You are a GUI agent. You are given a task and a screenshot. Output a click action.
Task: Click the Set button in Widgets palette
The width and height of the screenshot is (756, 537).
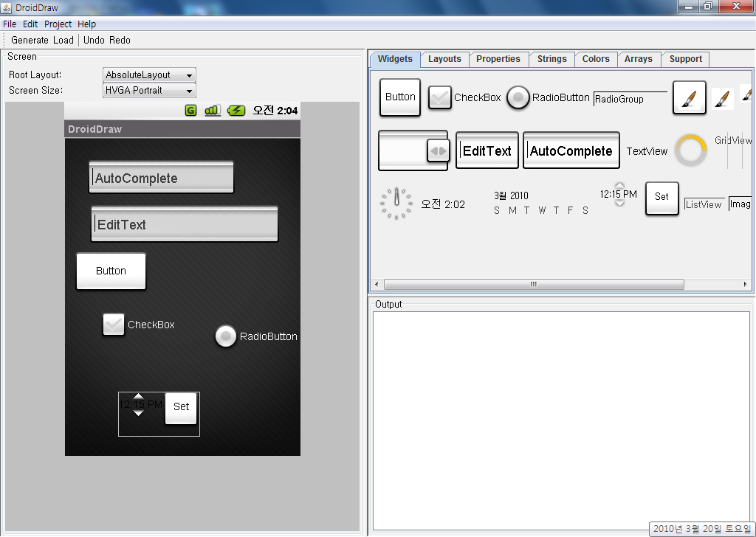661,198
